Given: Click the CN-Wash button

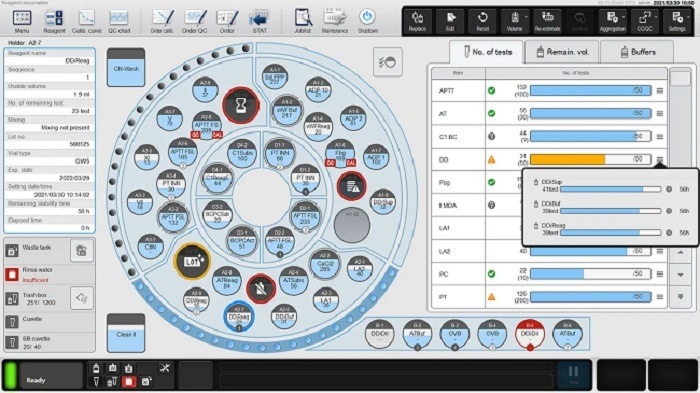Looking at the screenshot, I should point(126,68).
